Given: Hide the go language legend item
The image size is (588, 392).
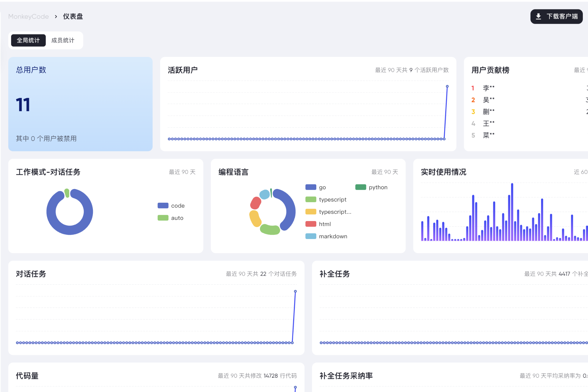Looking at the screenshot, I should [x=322, y=187].
